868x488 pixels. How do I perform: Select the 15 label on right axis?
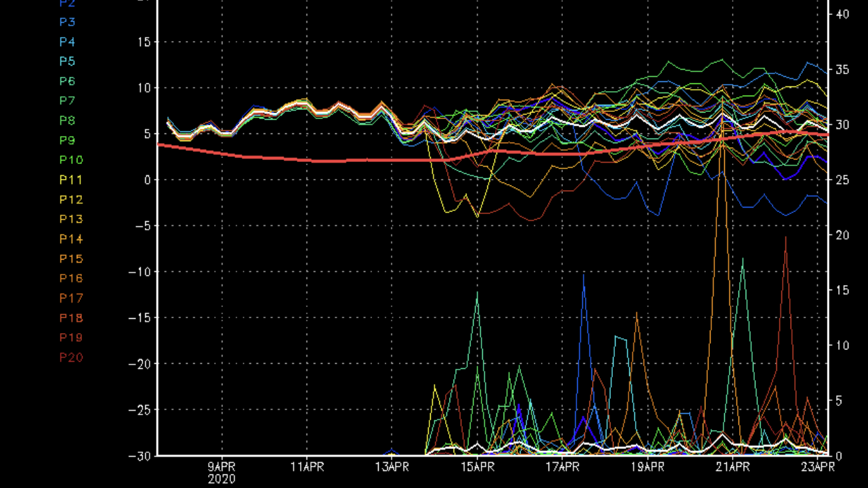843,290
